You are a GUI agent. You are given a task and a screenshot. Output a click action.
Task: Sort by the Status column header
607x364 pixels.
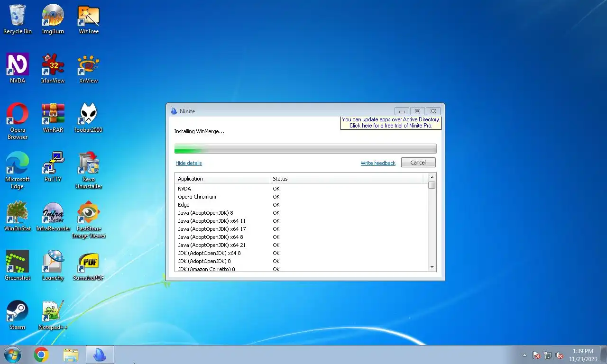tap(347, 179)
